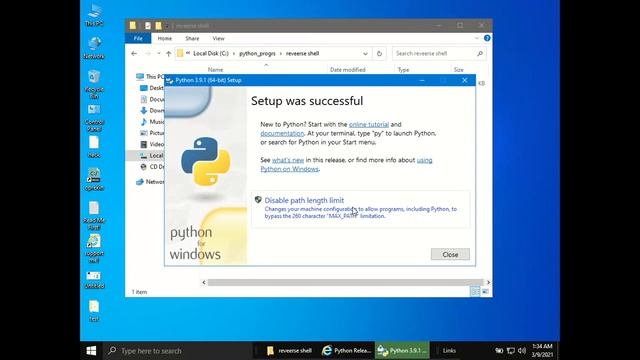Open the taskbar clock and date
Viewport: 640px width, 360px height.
click(x=542, y=351)
